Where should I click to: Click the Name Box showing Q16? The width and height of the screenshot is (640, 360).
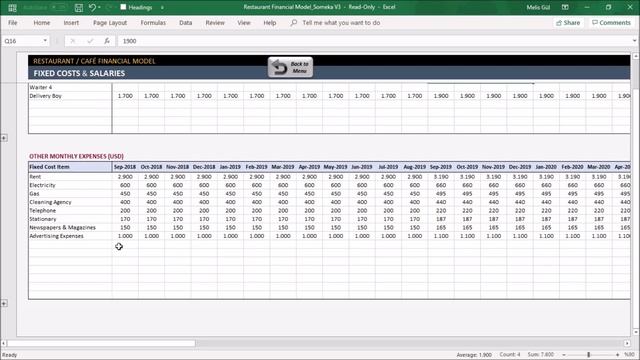tap(21, 41)
